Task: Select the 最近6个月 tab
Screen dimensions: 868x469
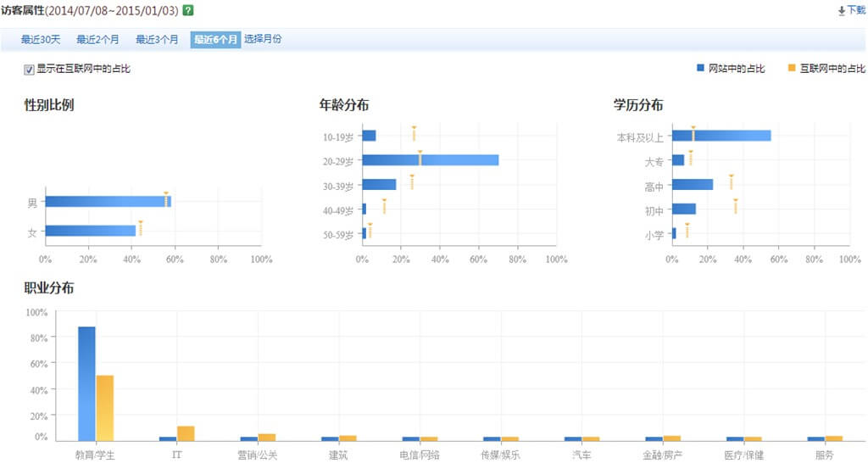Action: click(215, 39)
